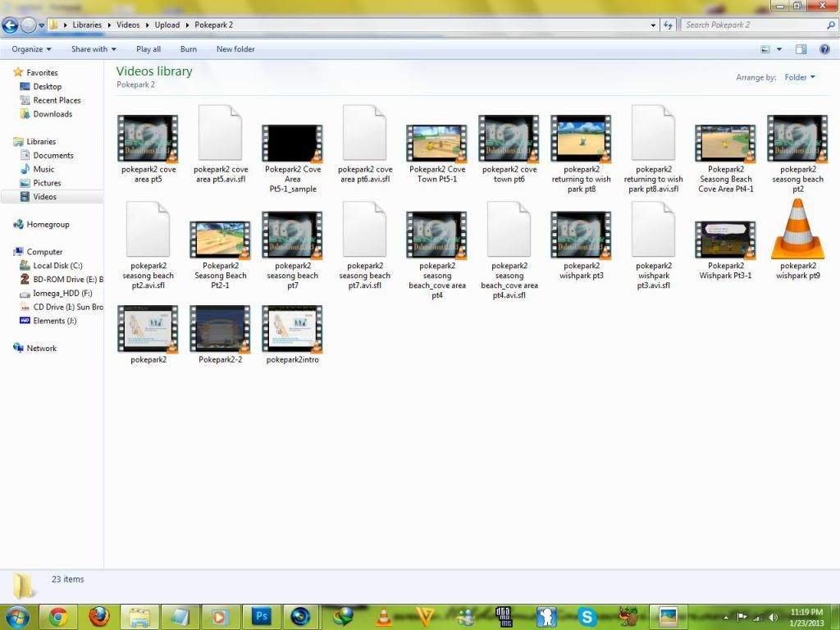Select Upload in the address breadcrumb

coord(167,25)
